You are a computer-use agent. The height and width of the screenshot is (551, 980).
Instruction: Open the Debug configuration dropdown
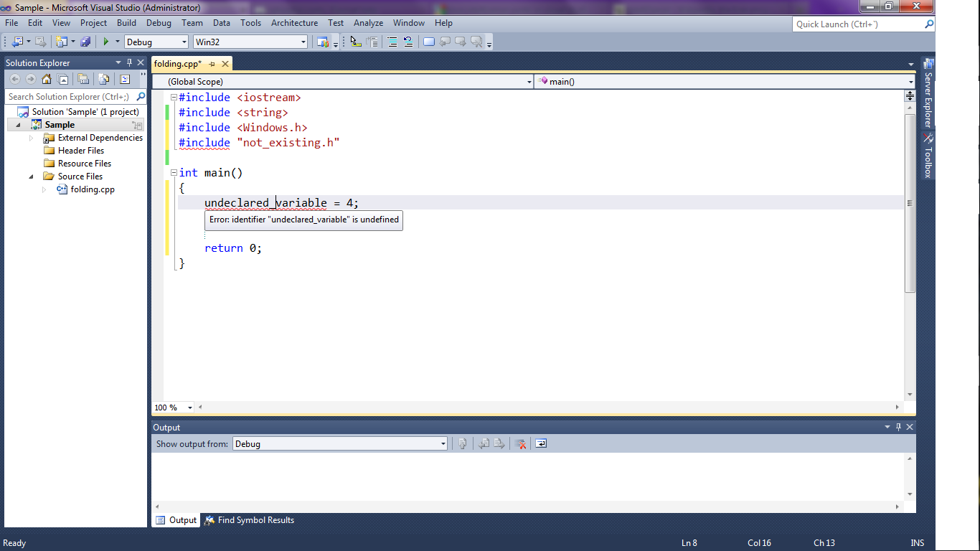pos(184,42)
